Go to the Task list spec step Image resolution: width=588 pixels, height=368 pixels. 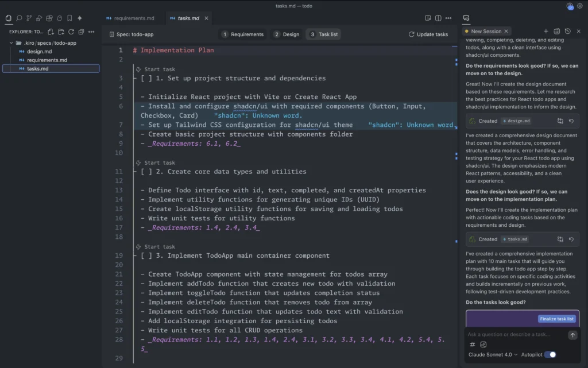click(x=324, y=34)
